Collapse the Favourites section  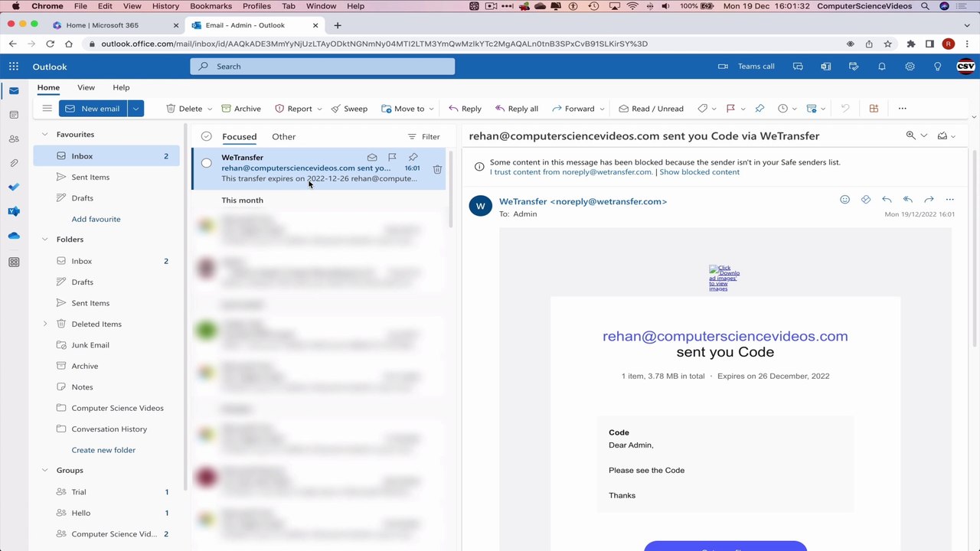(44, 135)
